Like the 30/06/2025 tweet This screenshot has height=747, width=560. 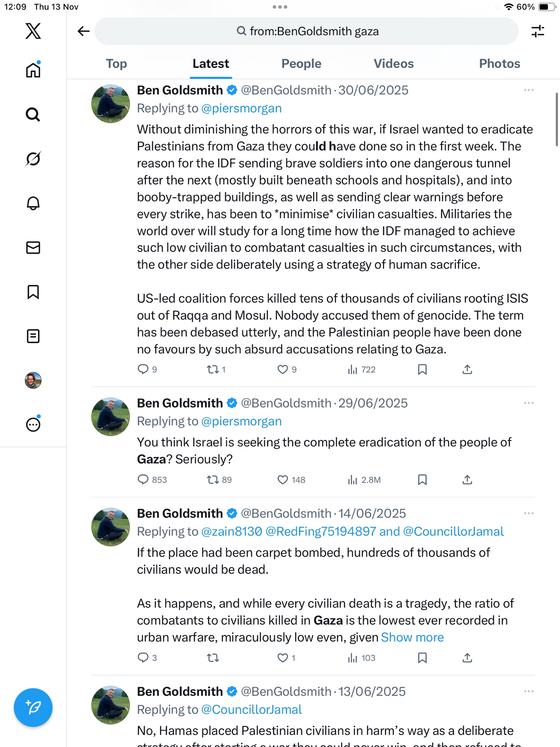coord(283,369)
